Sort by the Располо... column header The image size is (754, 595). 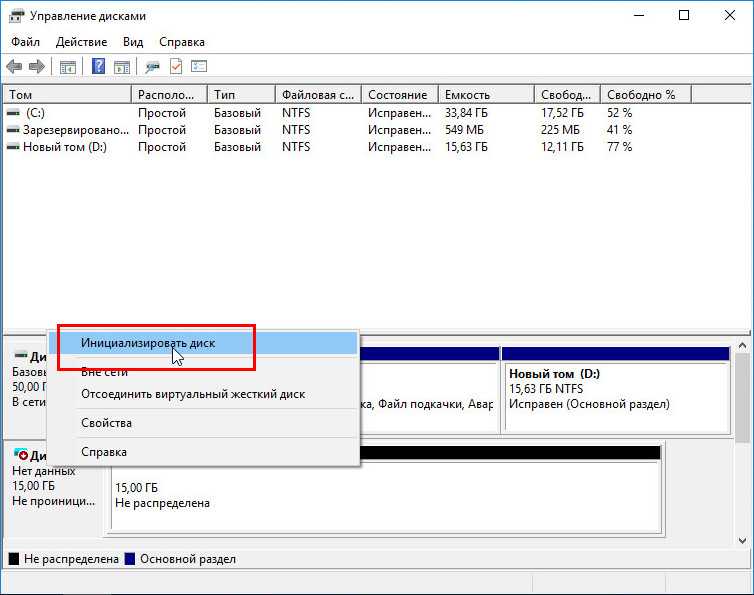(169, 95)
